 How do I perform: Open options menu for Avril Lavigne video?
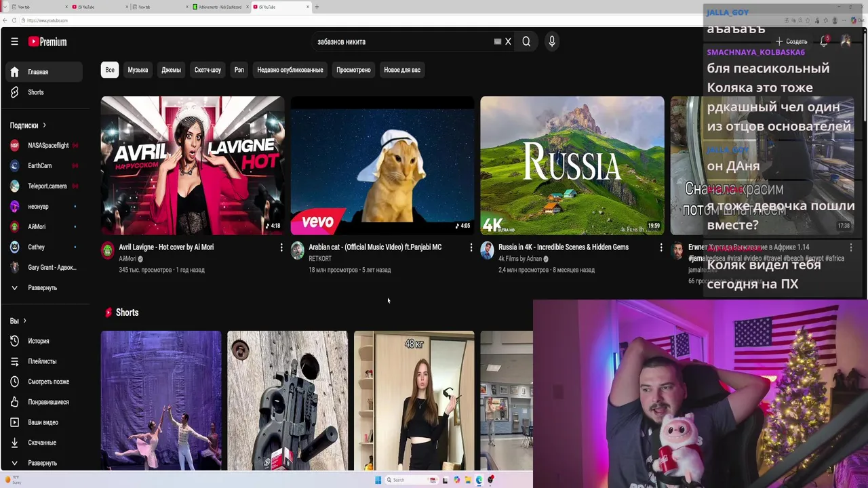click(281, 247)
